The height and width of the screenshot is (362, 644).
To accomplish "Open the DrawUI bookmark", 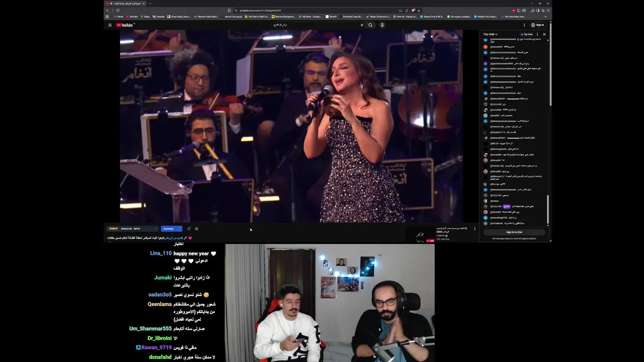I will tap(331, 17).
